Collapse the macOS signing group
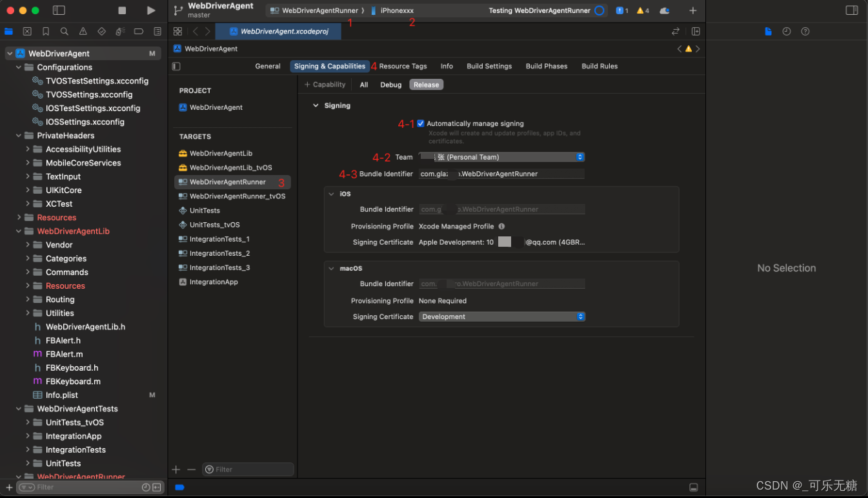Image resolution: width=868 pixels, height=498 pixels. pyautogui.click(x=331, y=268)
